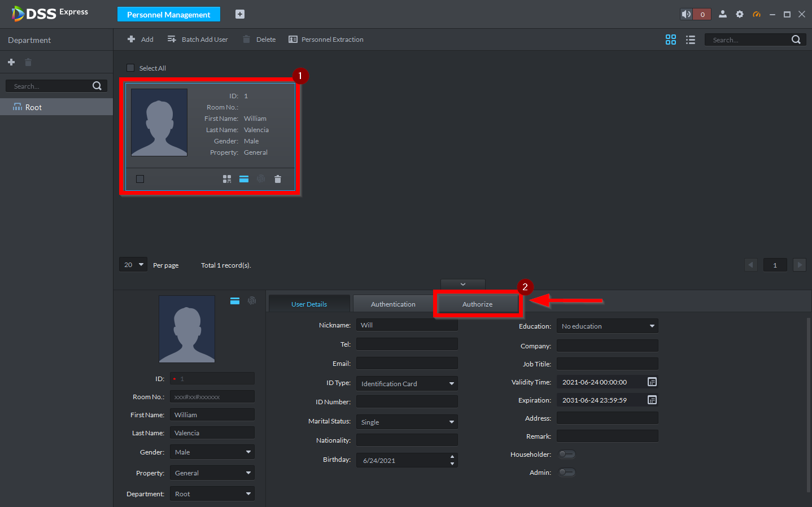Click the card view grid icon
812x507 pixels.
click(670, 40)
